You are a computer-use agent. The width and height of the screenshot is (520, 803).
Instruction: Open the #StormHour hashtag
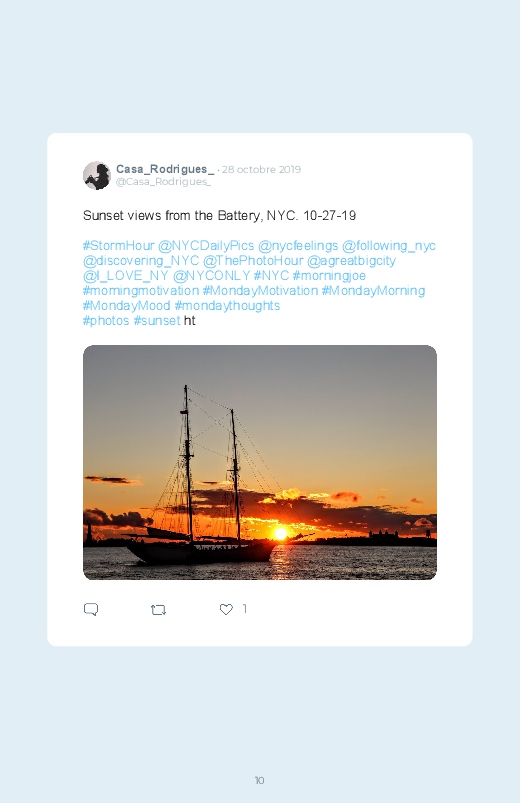click(118, 246)
